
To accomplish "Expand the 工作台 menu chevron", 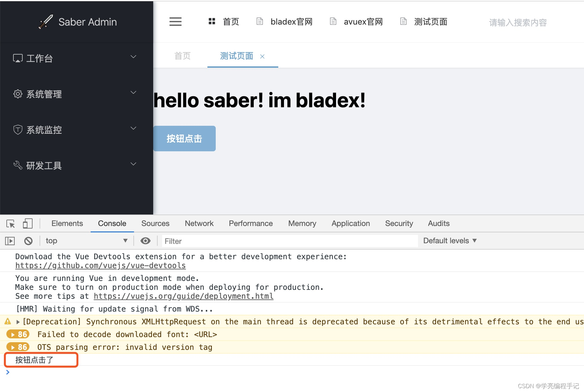I will tap(133, 57).
